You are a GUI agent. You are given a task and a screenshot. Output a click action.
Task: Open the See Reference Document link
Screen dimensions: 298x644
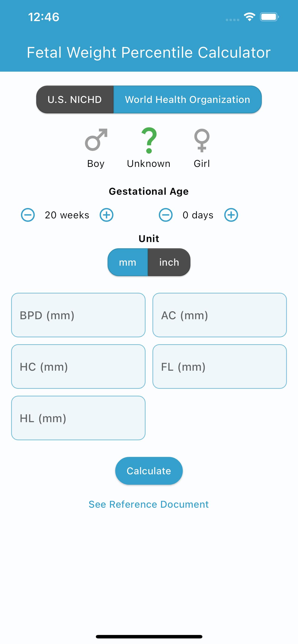pos(149,504)
